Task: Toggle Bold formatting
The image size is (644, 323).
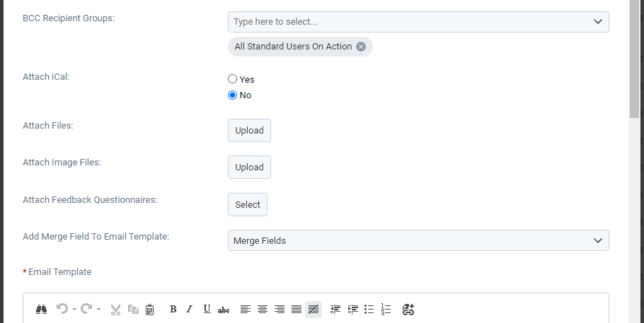Action: tap(173, 309)
